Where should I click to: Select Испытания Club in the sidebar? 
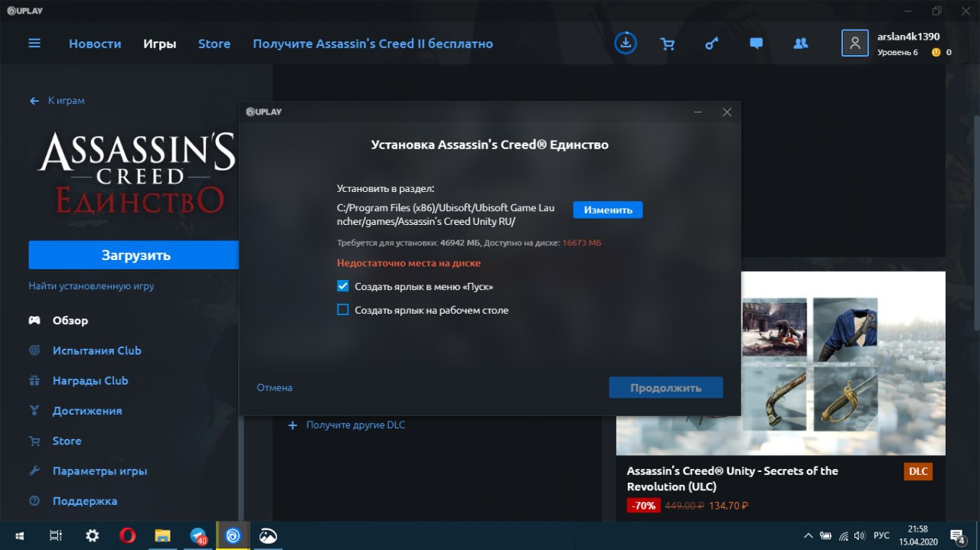(x=97, y=350)
